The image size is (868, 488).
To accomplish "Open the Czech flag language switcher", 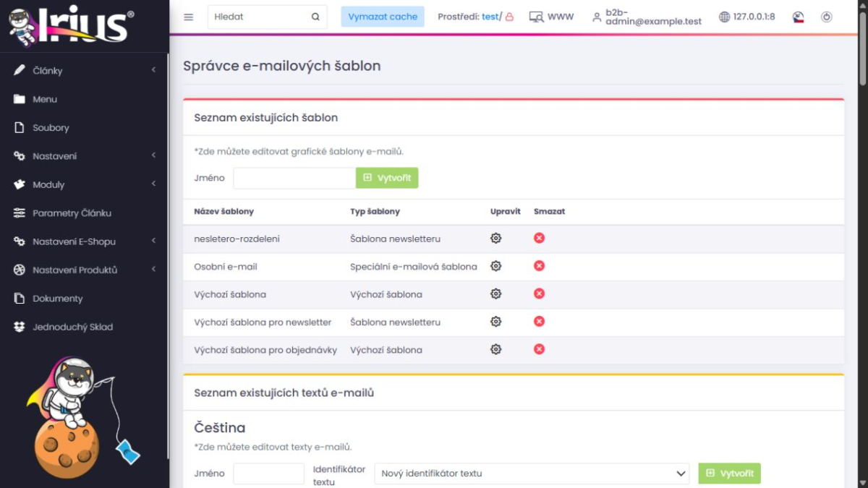I will click(x=799, y=17).
